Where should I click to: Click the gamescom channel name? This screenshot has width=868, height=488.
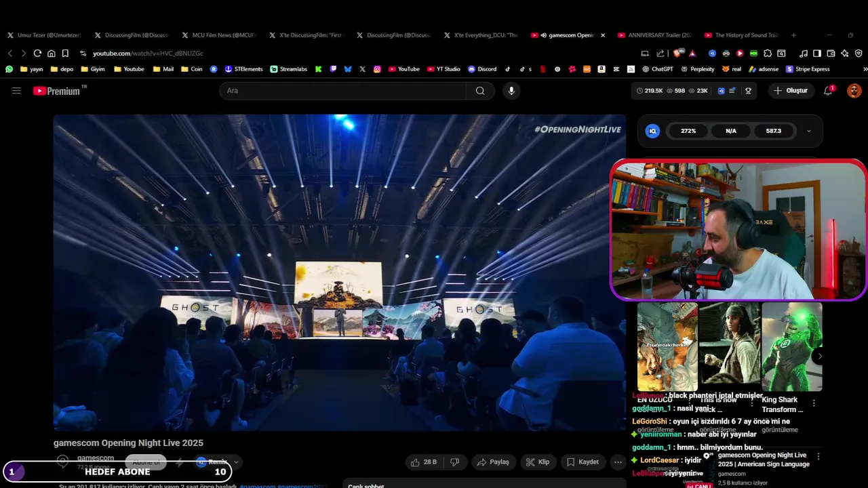coord(96,458)
